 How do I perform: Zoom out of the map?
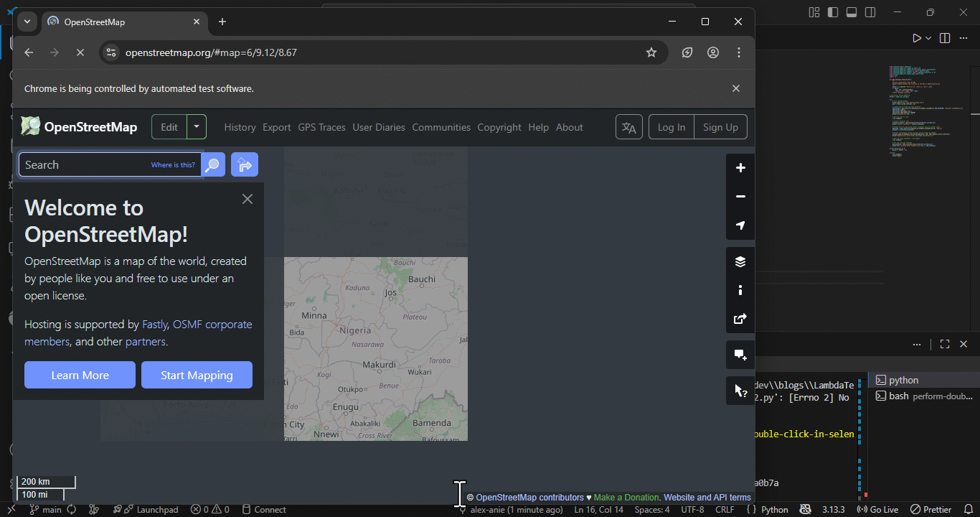coord(740,197)
